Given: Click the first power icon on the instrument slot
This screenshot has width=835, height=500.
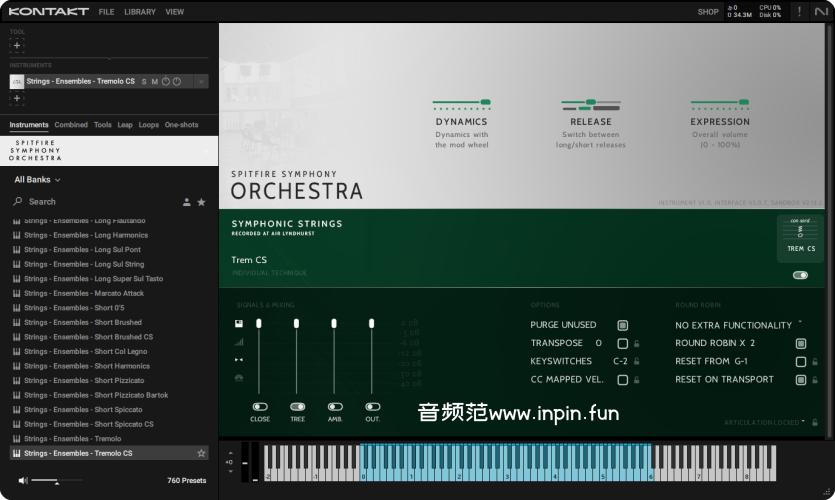Looking at the screenshot, I should (166, 81).
